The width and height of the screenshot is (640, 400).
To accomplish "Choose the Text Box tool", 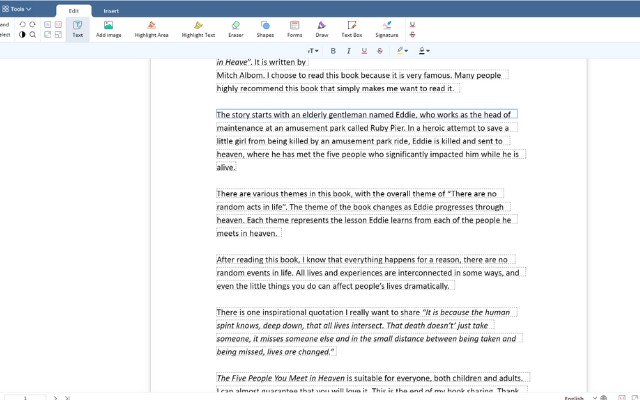I will (x=351, y=29).
